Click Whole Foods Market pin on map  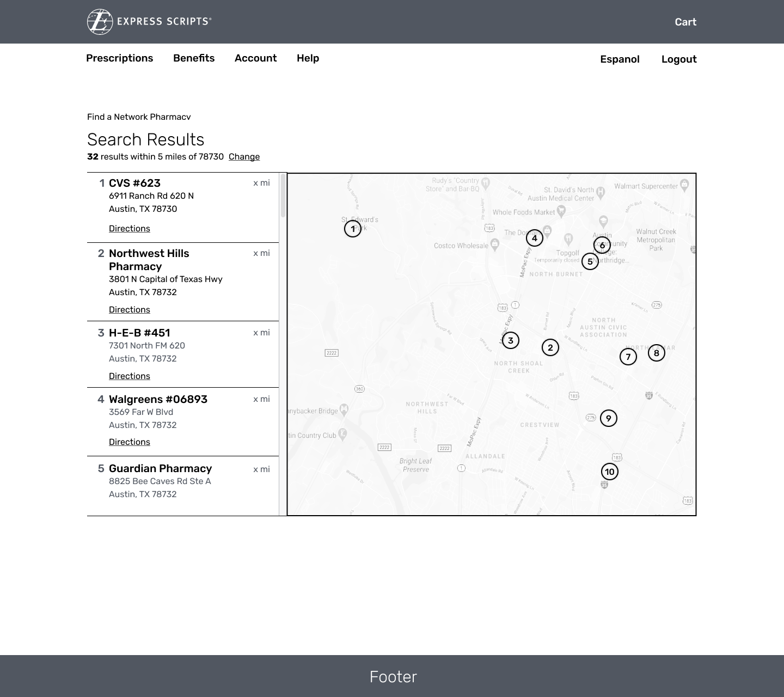tap(561, 211)
